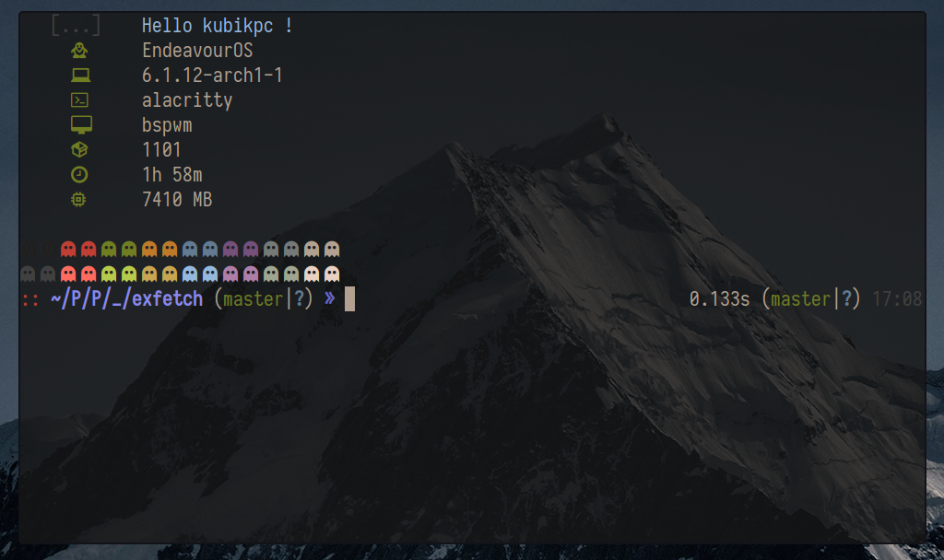The width and height of the screenshot is (944, 560).
Task: Click the EndeavourOS logo icon
Action: click(x=80, y=51)
